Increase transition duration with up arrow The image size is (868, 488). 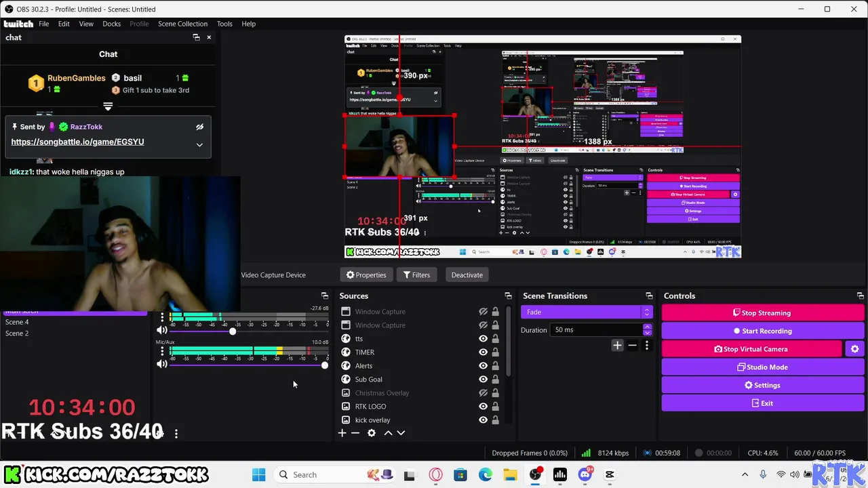647,327
